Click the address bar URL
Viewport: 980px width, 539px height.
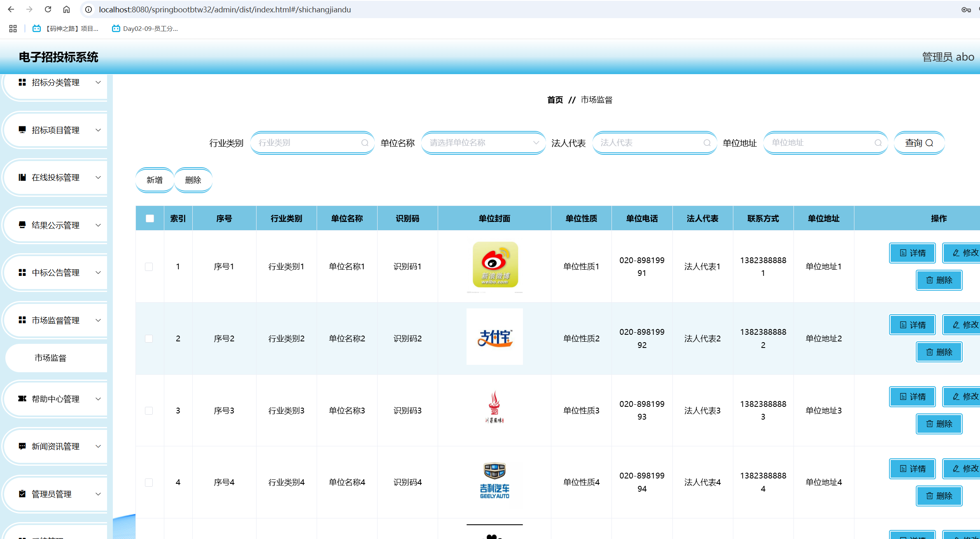click(x=225, y=9)
